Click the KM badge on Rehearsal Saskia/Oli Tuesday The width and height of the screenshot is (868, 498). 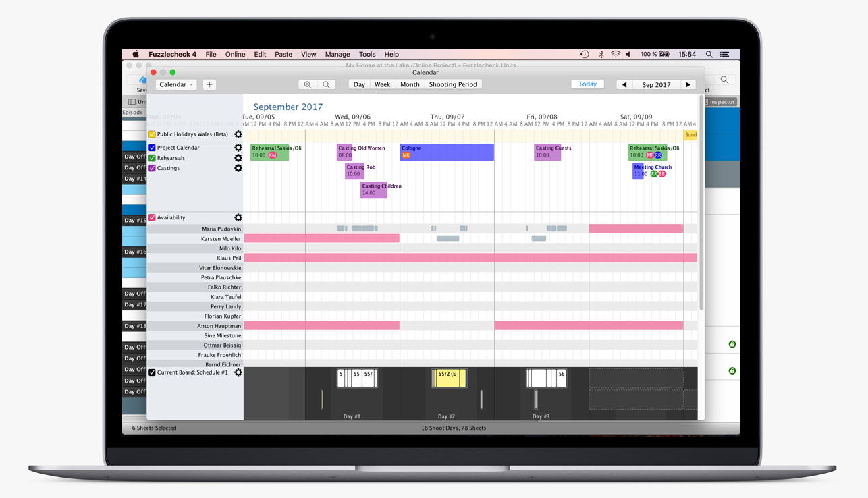(x=273, y=155)
